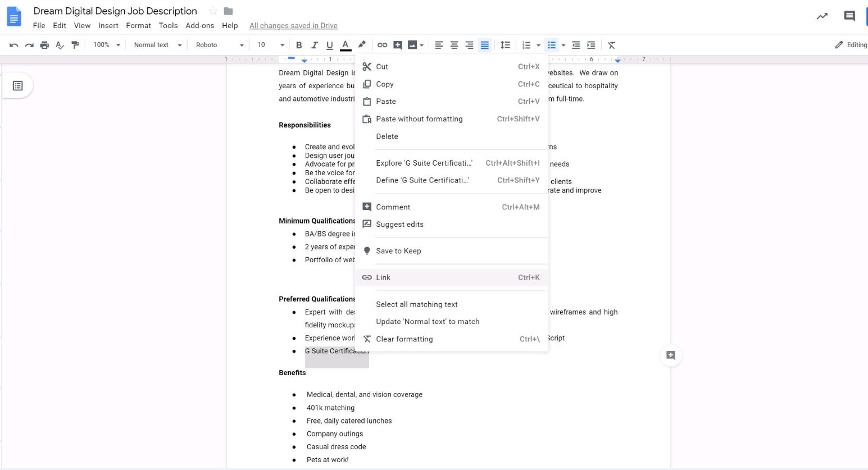Choose Paste without formatting
Viewport: 868px width, 470px height.
(x=452, y=119)
